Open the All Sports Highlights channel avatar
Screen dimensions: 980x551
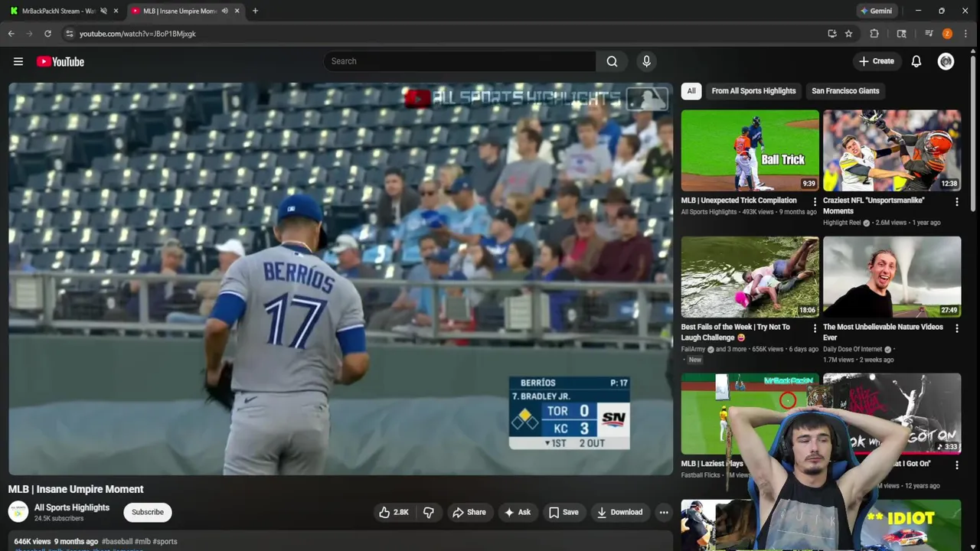coord(18,512)
